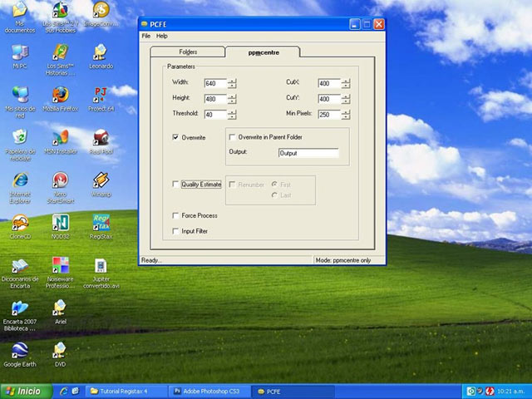The width and height of the screenshot is (532, 399).
Task: Open the Winamp desktop icon
Action: click(x=101, y=180)
